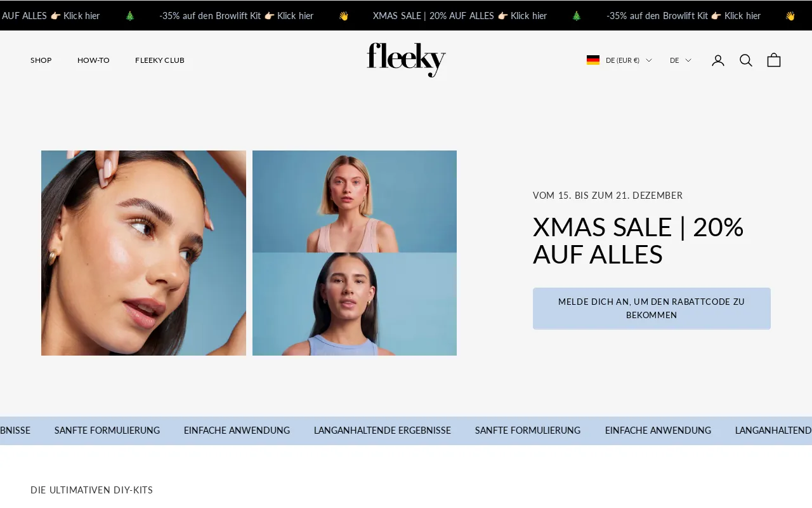Viewport: 812px width, 508px height.
Task: Click the brunette close-up eyebrow photo
Action: [143, 253]
